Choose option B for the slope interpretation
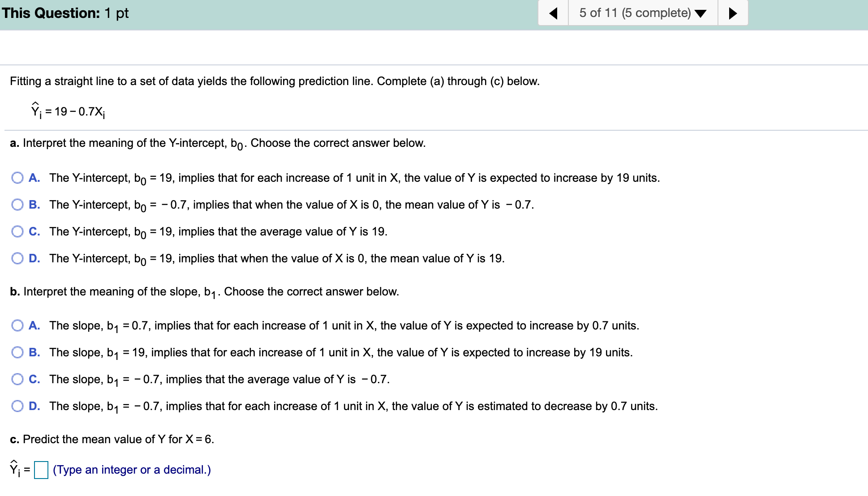The width and height of the screenshot is (868, 496). (17, 352)
